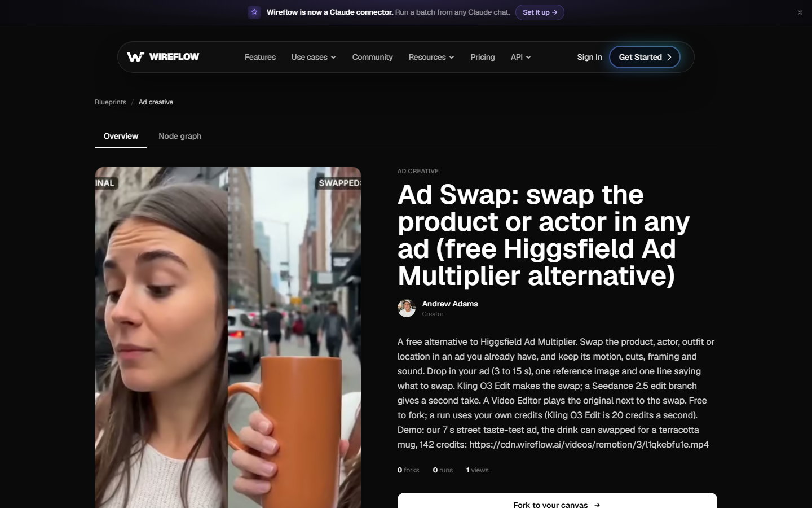This screenshot has height=508, width=812.
Task: Click Andrew Adams' avatar picture
Action: click(x=407, y=308)
